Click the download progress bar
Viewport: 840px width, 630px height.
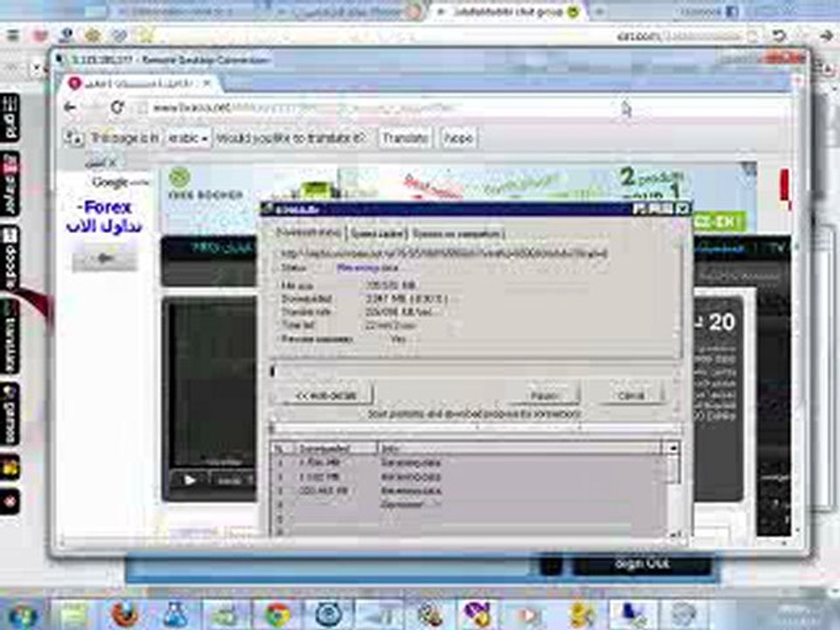tap(474, 371)
